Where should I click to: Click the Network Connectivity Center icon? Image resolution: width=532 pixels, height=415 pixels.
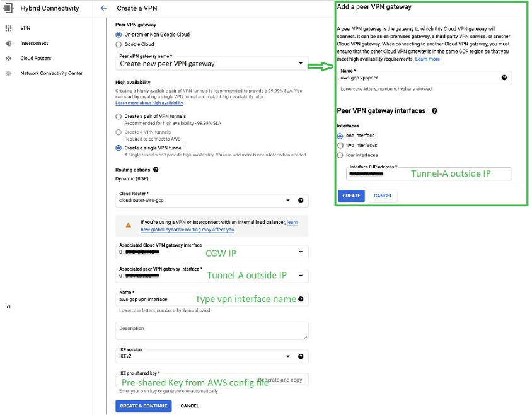9,74
